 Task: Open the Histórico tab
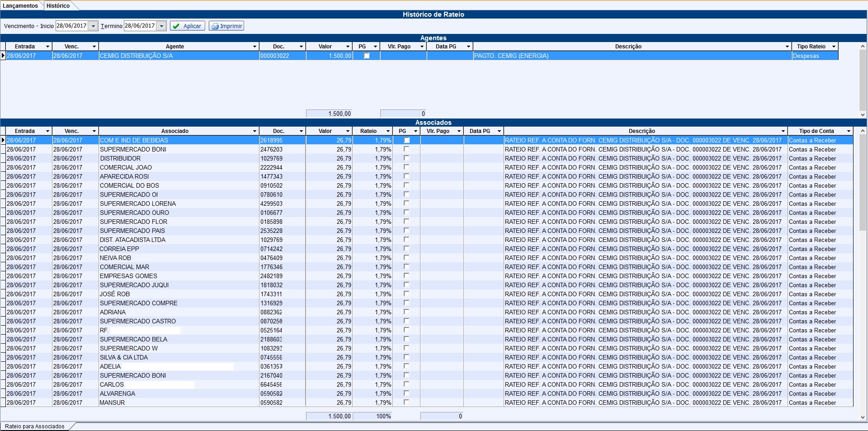[58, 6]
